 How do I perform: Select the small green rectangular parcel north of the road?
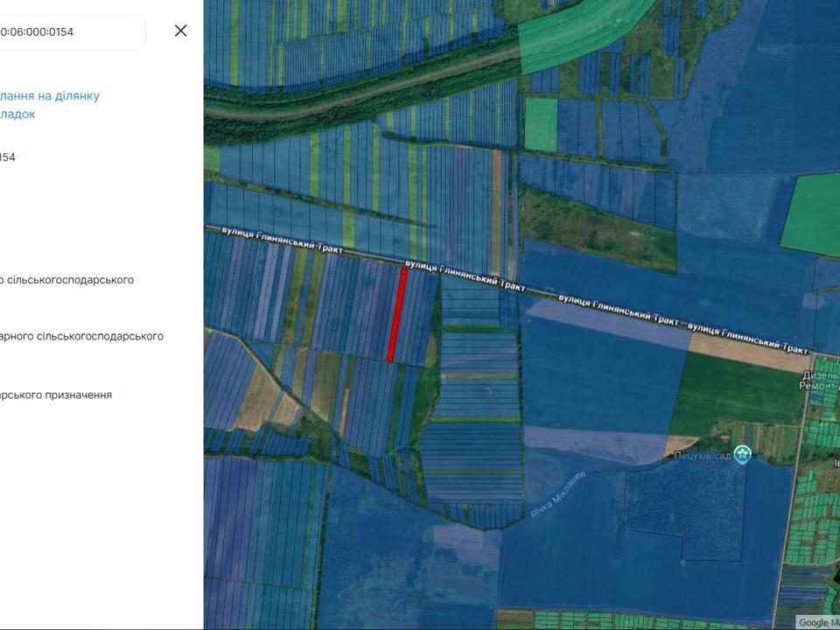[541, 124]
